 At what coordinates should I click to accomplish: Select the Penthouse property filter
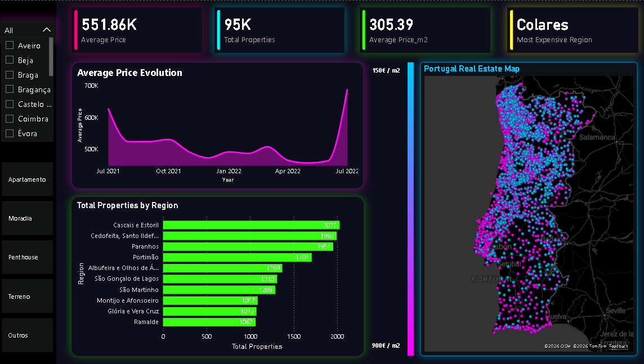click(27, 257)
